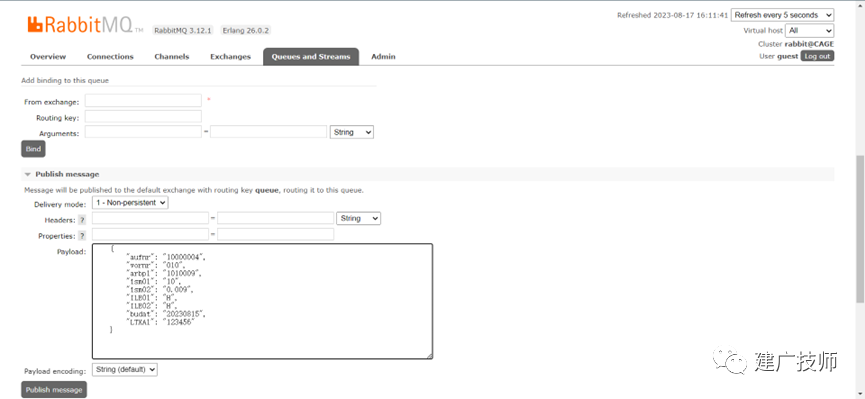Click the Erlang 26.0.2 version label

(245, 30)
